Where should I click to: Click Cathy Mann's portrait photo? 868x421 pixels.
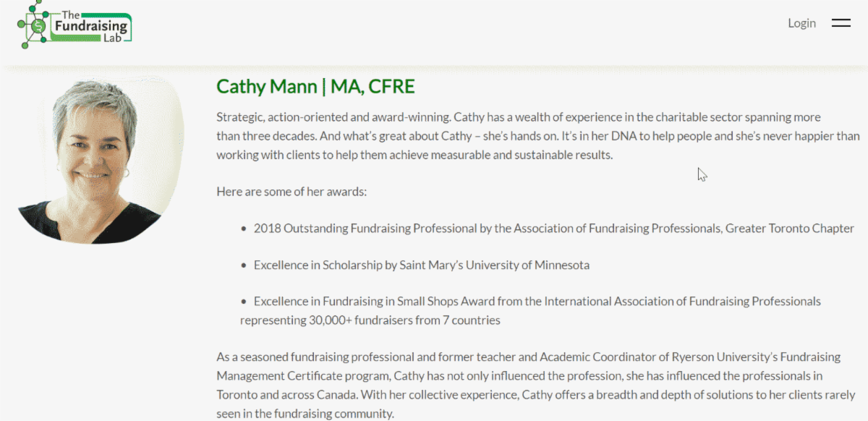click(x=98, y=159)
